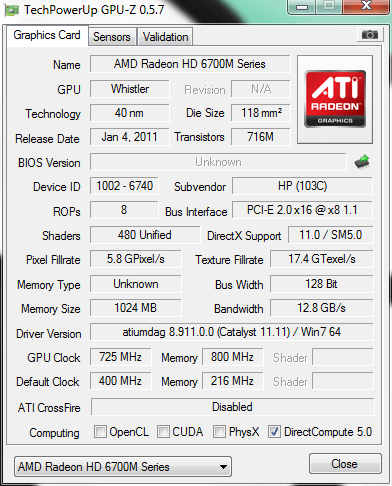Close window with the red X button
This screenshot has width=392, height=486.
[366, 6]
